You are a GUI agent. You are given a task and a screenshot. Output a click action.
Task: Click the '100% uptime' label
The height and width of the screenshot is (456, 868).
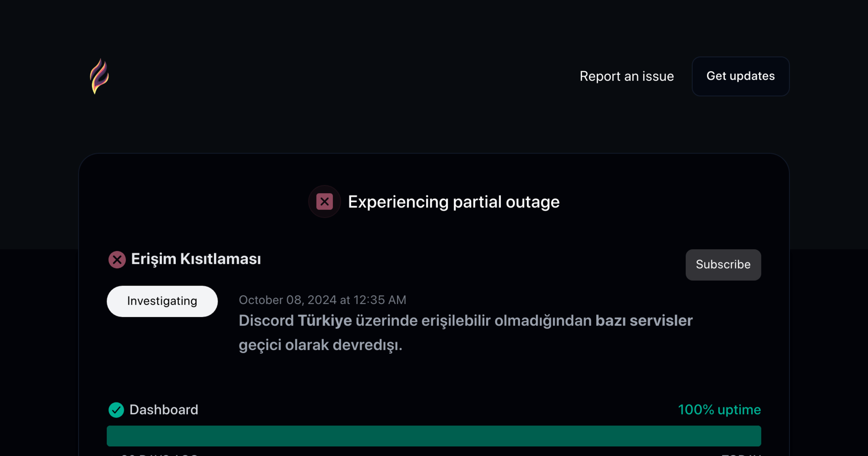coord(719,410)
